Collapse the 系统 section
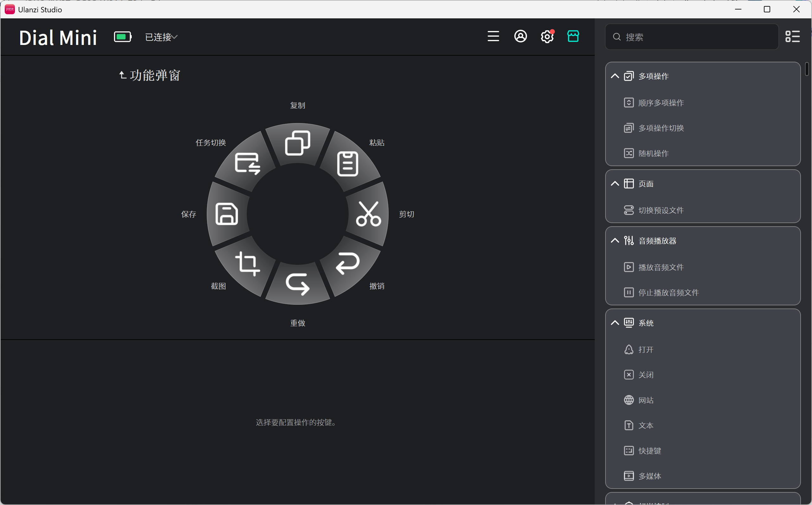Image resolution: width=812 pixels, height=505 pixels. 615,323
